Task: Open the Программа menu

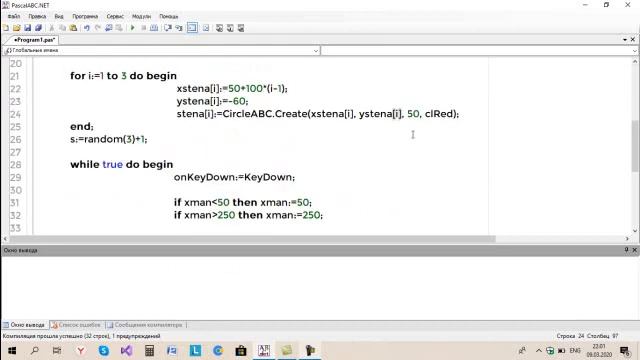Action: point(85,16)
